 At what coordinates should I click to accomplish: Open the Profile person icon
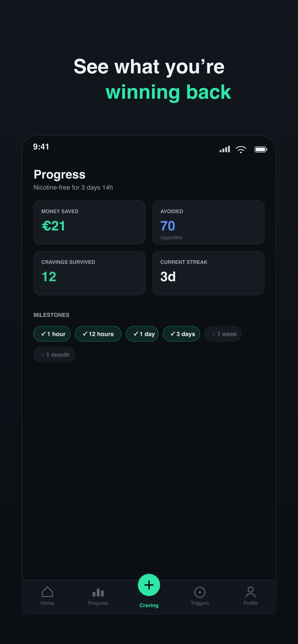[250, 592]
